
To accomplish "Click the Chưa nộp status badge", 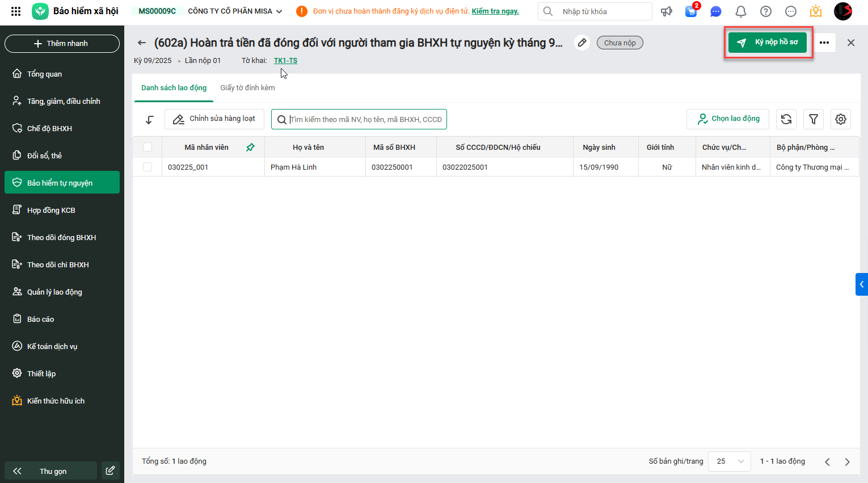I will pyautogui.click(x=620, y=43).
